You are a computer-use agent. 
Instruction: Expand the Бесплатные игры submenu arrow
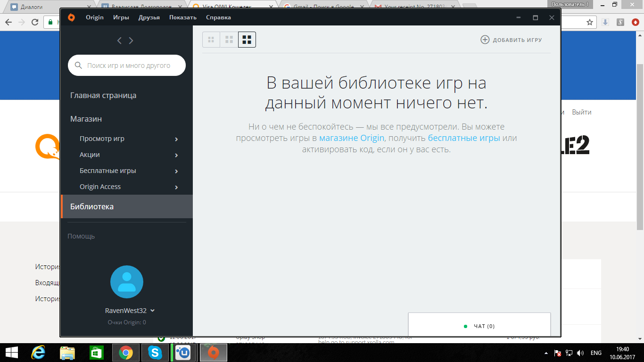coord(176,171)
